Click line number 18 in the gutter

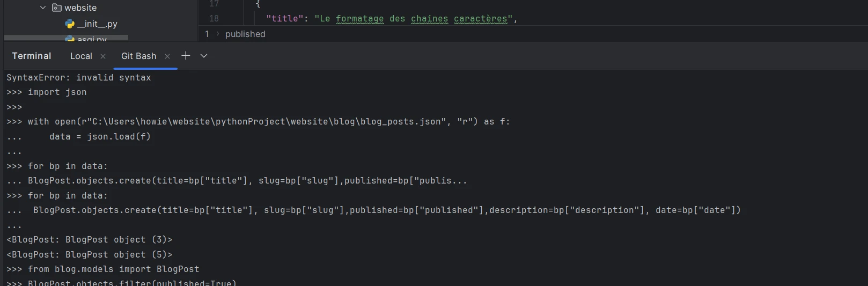point(214,18)
